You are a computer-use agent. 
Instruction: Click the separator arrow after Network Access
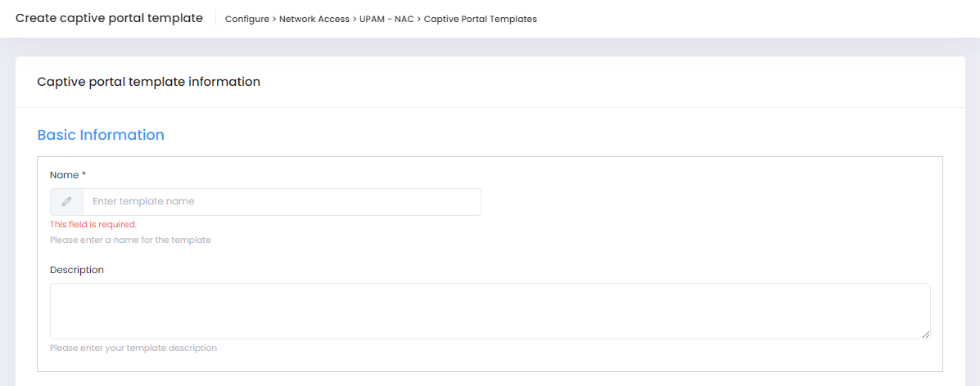355,19
